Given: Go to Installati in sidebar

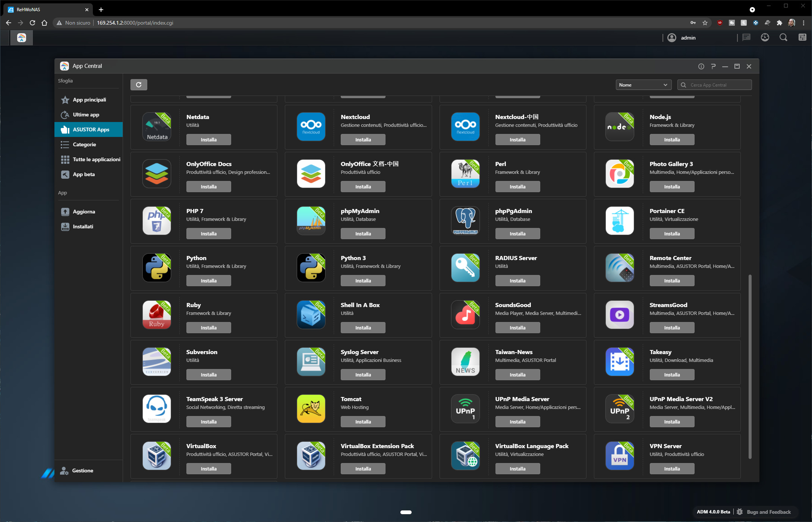Looking at the screenshot, I should coord(83,226).
